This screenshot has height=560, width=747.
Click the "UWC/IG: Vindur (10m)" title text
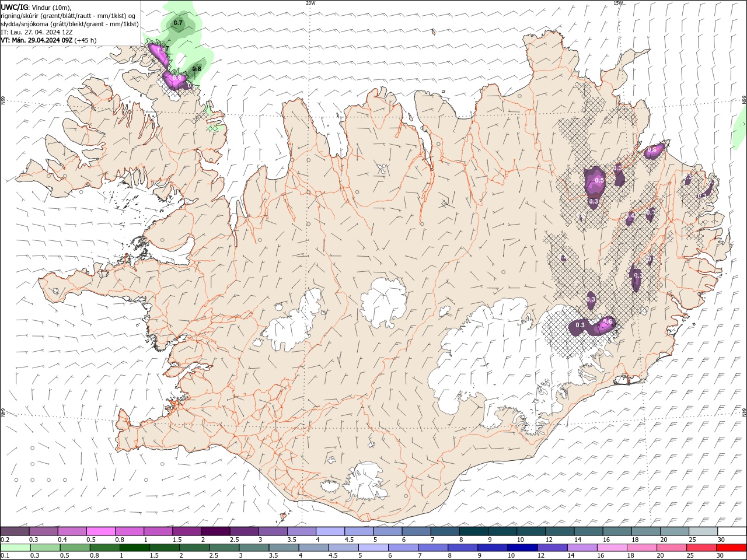coord(36,7)
